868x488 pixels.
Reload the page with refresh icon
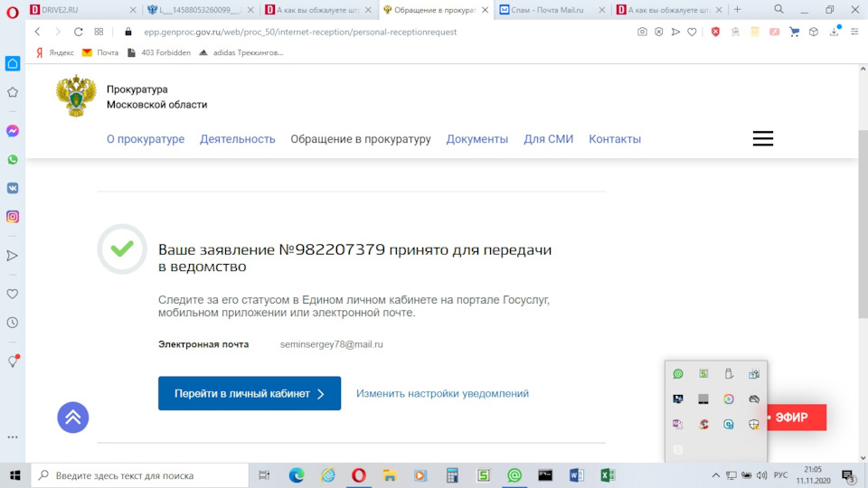[x=79, y=32]
